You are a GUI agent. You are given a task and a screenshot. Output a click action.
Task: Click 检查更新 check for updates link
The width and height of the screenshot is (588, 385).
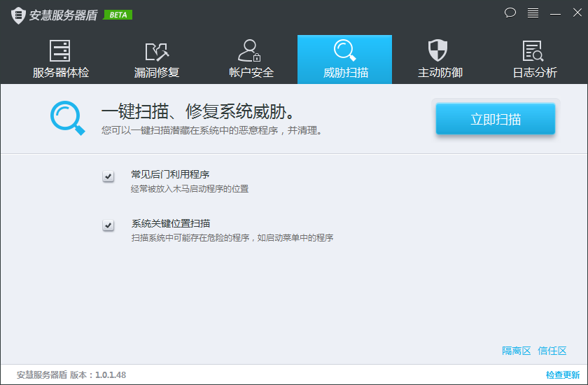click(x=563, y=375)
